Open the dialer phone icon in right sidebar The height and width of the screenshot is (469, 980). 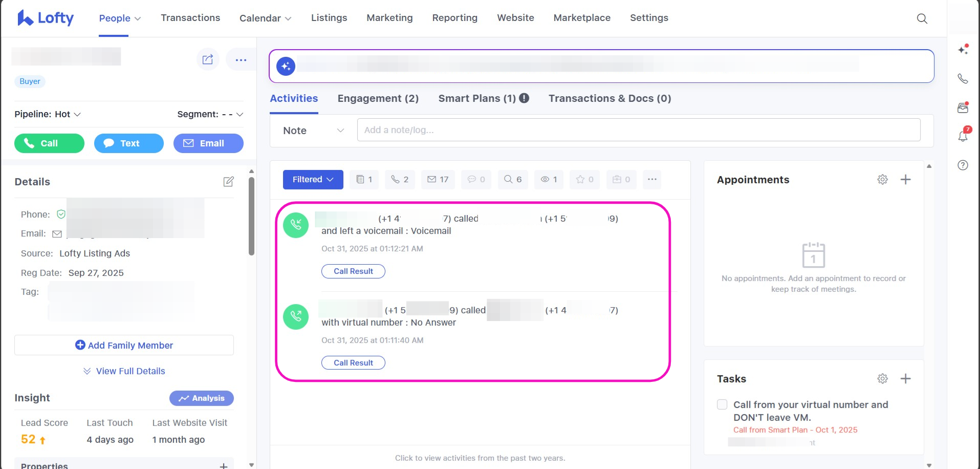tap(963, 79)
